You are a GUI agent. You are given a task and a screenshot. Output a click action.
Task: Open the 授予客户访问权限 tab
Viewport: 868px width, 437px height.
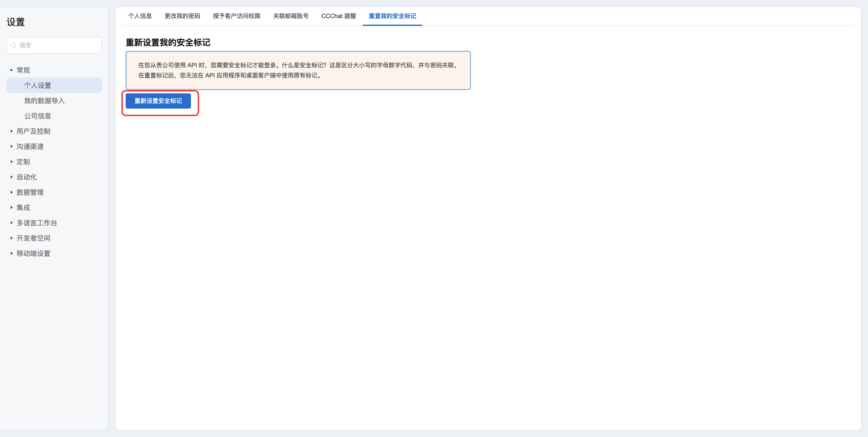click(237, 16)
